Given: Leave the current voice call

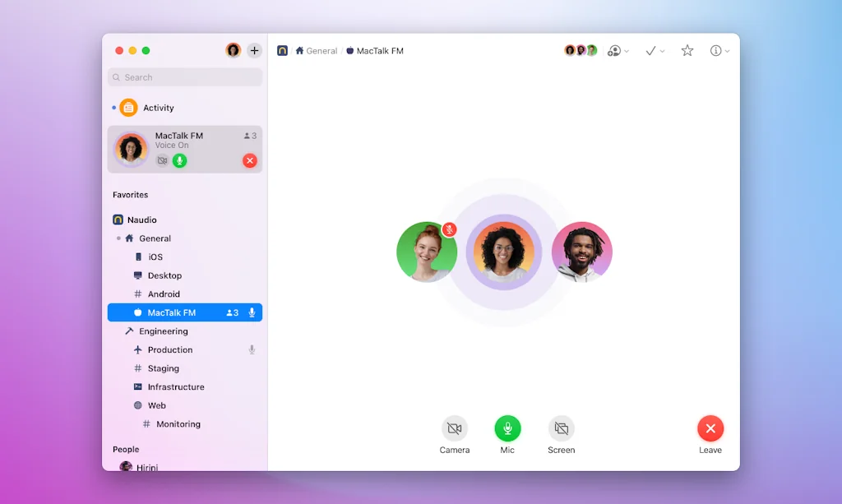Looking at the screenshot, I should pos(710,428).
